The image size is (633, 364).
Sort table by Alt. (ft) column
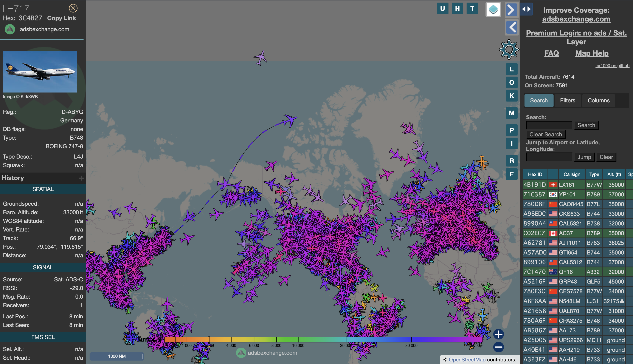pos(614,174)
